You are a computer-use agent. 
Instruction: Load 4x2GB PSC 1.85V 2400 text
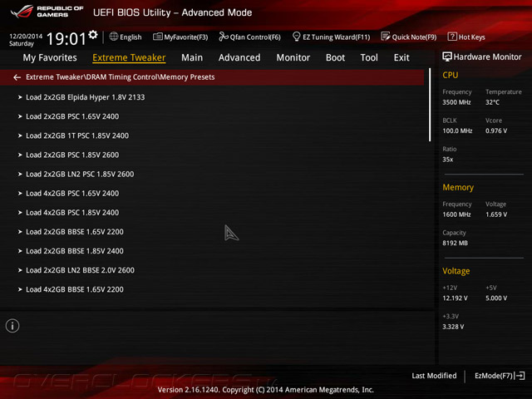point(72,213)
